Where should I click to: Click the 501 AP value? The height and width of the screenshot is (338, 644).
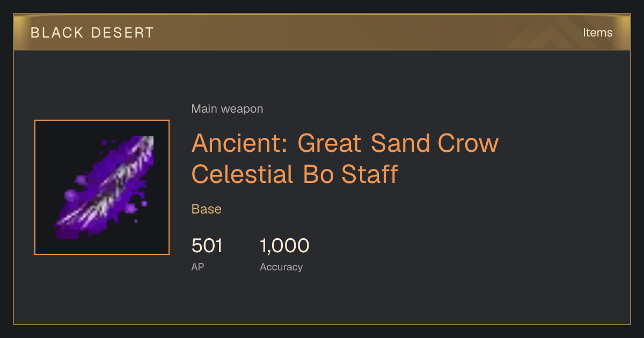click(207, 246)
